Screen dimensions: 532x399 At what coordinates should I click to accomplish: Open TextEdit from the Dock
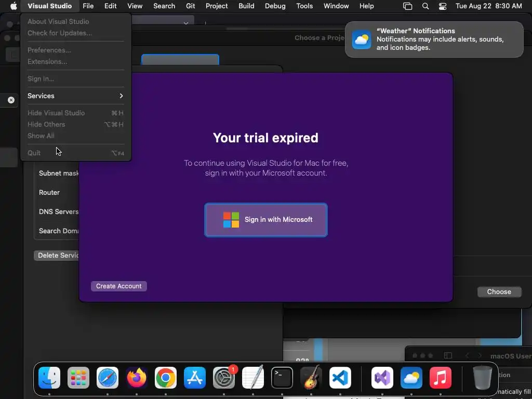click(x=253, y=378)
